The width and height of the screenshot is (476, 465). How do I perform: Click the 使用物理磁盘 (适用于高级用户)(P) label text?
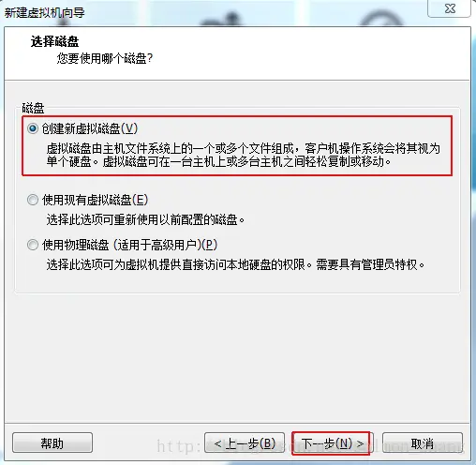pyautogui.click(x=129, y=245)
